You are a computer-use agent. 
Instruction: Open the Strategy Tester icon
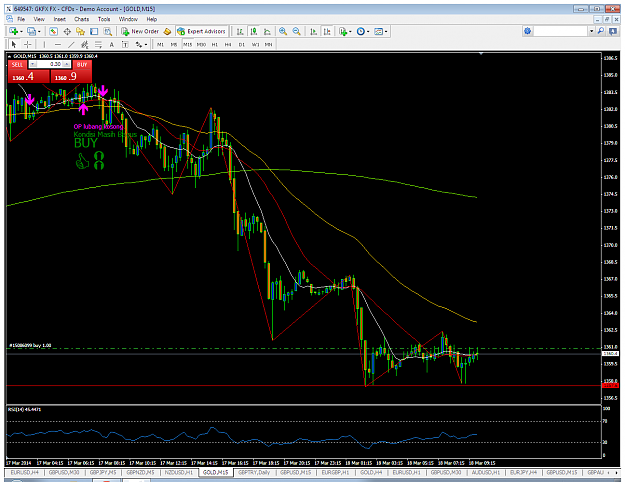click(x=108, y=31)
